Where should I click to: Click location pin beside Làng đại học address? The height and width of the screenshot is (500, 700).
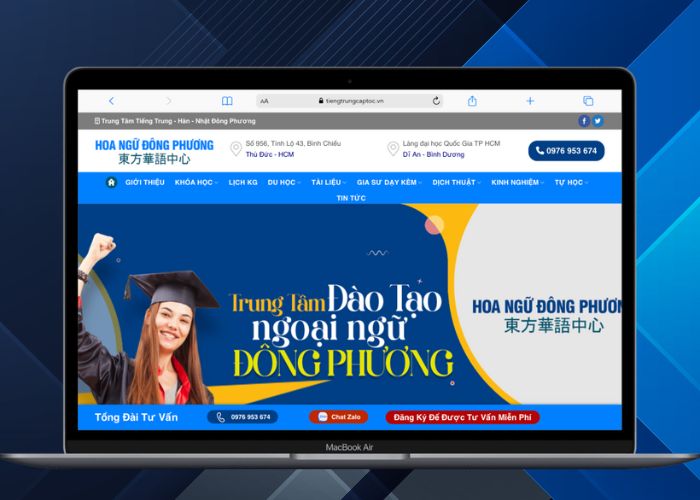click(393, 149)
